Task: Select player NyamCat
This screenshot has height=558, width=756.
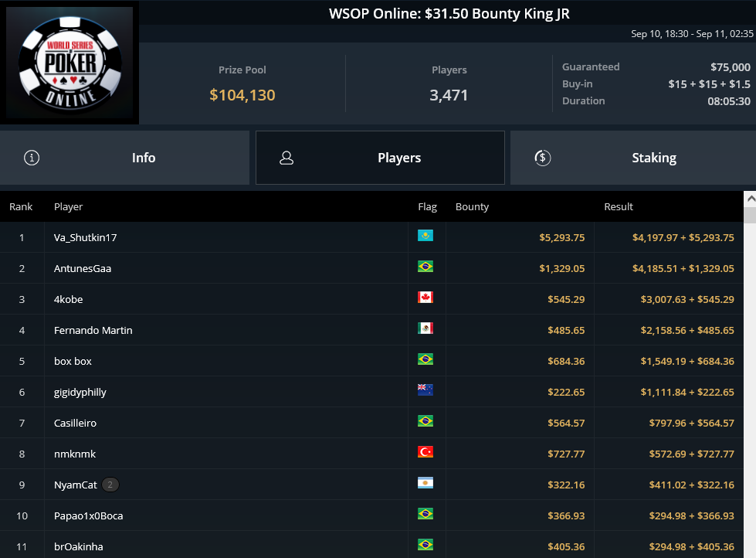Action: 75,485
